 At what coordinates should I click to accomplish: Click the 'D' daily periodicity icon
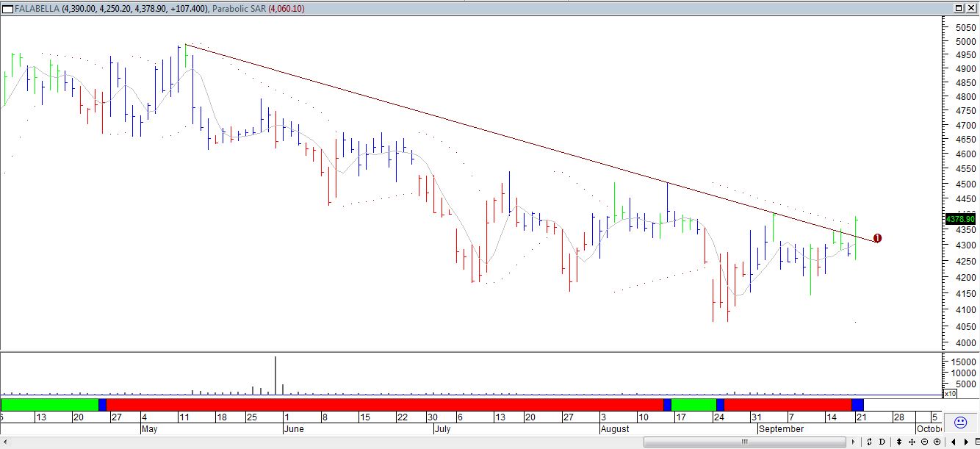[x=882, y=442]
